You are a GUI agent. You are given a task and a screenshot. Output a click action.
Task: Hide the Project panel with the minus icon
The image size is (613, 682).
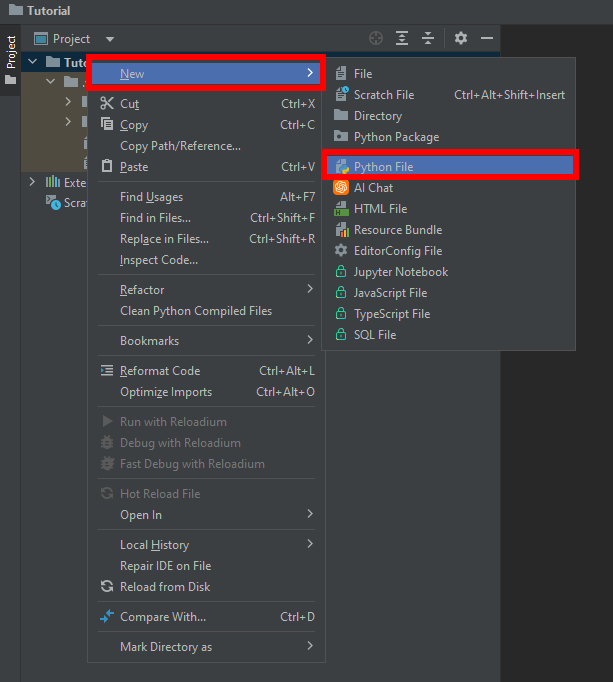(x=487, y=38)
